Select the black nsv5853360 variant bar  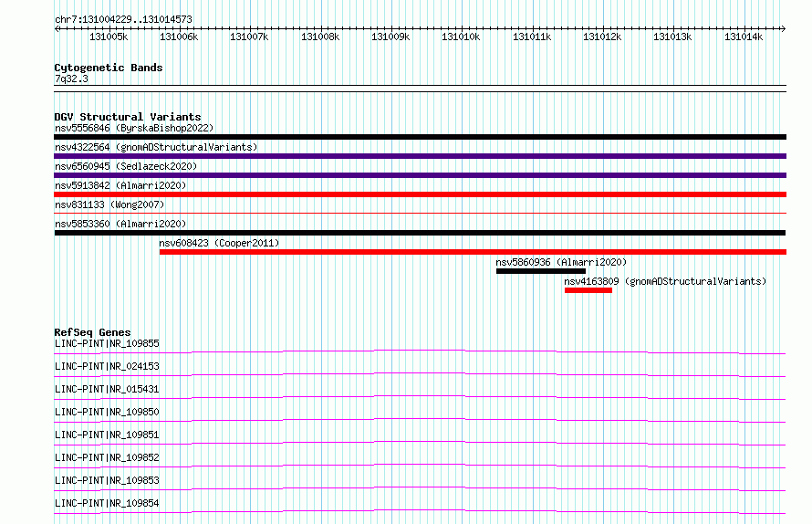point(420,233)
